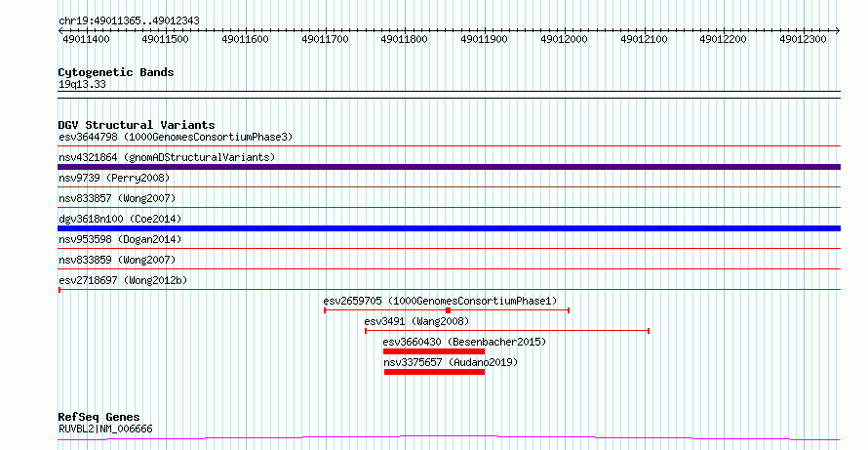The height and width of the screenshot is (450, 868).
Task: Click the thin red esv3491 variant line
Action: 507,331
